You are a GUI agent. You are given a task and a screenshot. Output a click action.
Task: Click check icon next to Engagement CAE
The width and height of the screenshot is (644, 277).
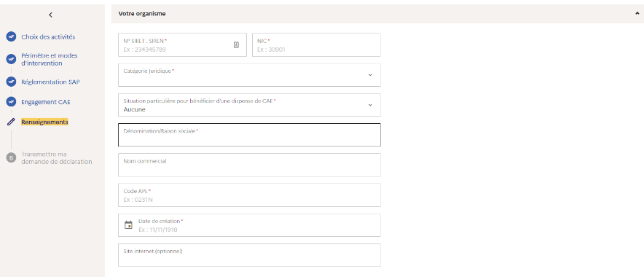click(x=11, y=101)
